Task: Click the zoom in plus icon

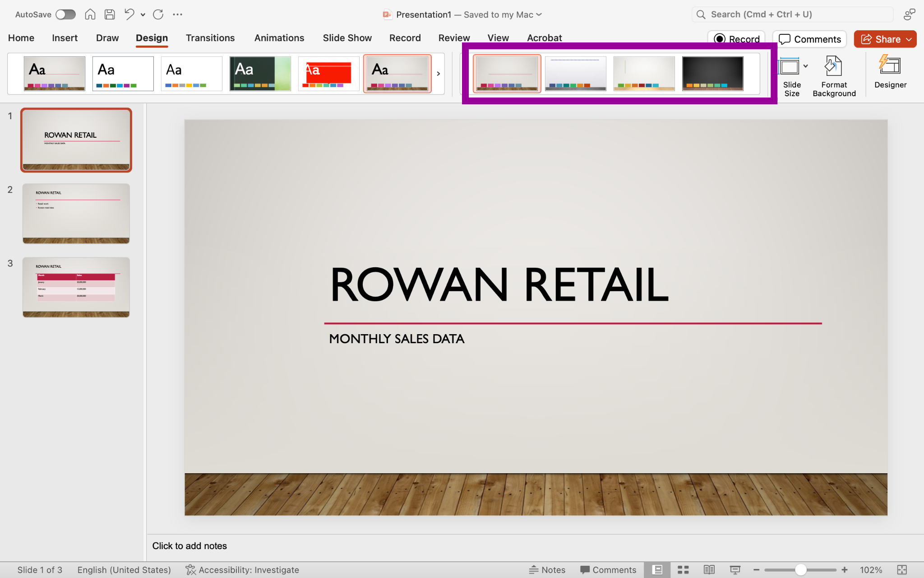Action: 845,570
